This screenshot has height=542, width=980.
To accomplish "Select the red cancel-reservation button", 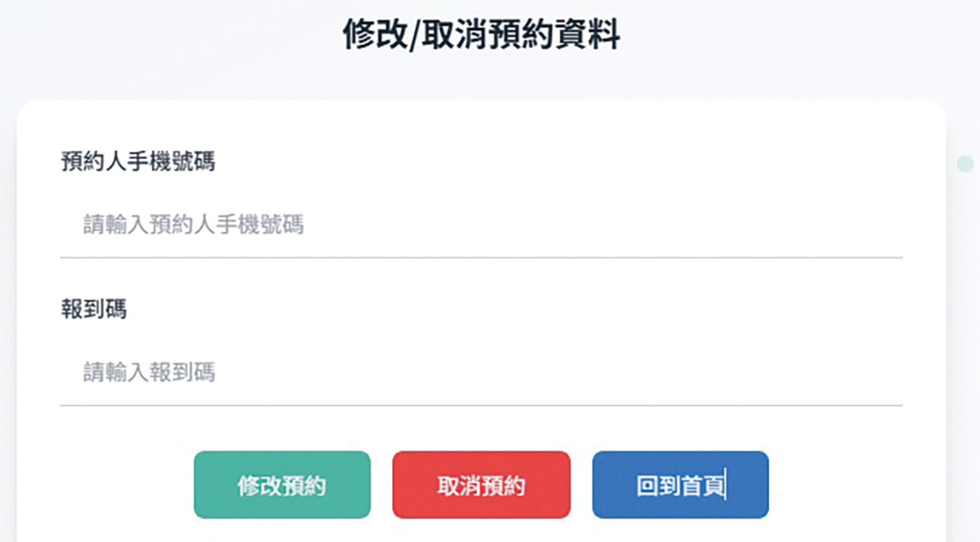I will pos(481,484).
